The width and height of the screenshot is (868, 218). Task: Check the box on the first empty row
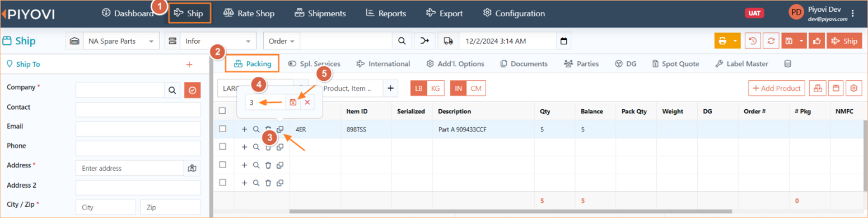tap(222, 146)
